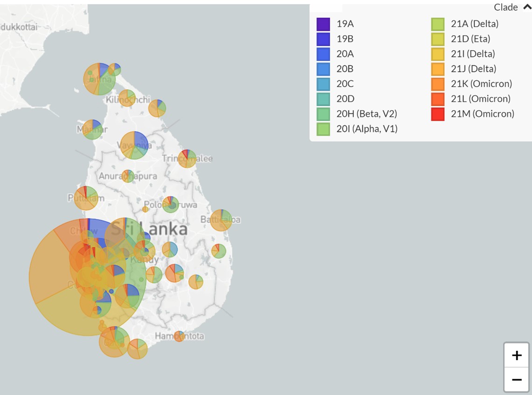Click the 21M (Omicron) red swatch
This screenshot has width=532, height=395.
(x=438, y=114)
